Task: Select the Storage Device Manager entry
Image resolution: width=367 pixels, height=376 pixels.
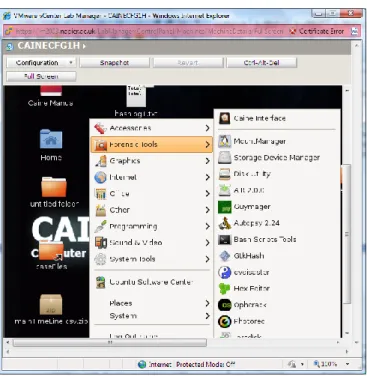Action: coord(277,158)
